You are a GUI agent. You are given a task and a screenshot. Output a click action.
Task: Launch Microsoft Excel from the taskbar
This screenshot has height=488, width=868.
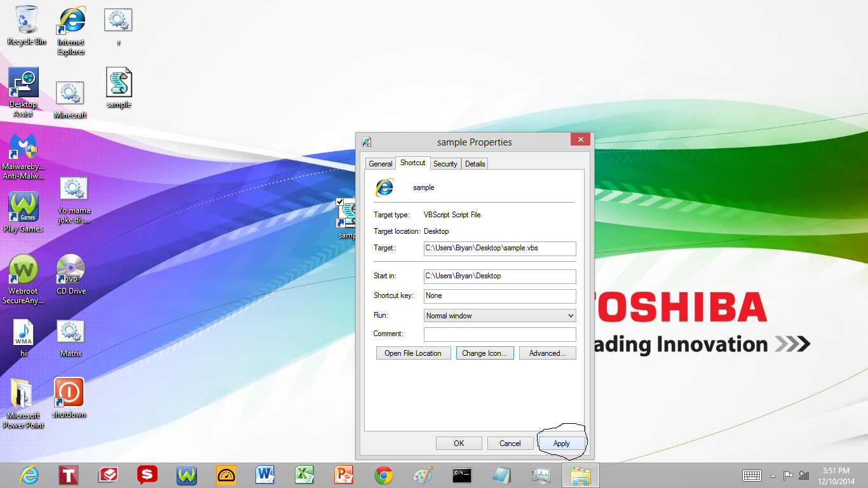[304, 475]
